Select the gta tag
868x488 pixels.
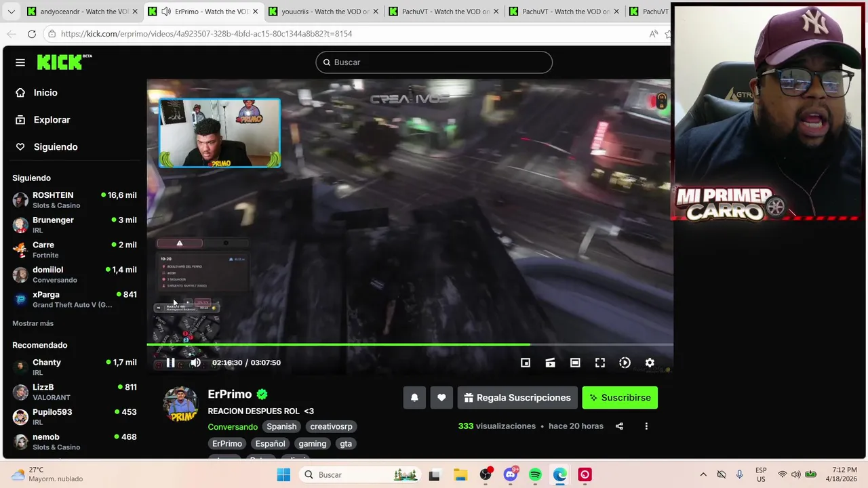pyautogui.click(x=346, y=443)
